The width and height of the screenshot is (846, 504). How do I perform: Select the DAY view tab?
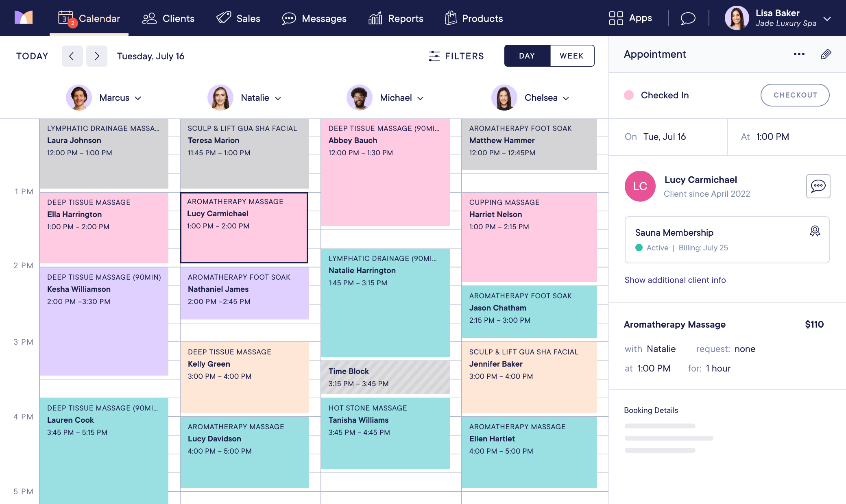click(527, 56)
